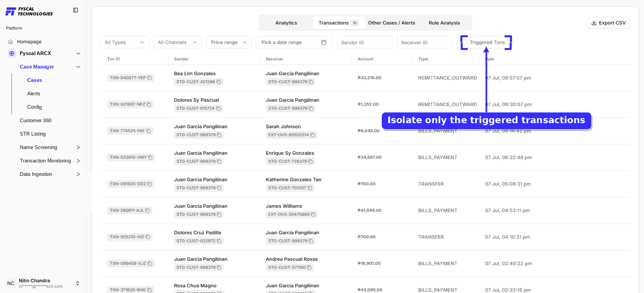Switch to the Transactions tab

(x=338, y=23)
